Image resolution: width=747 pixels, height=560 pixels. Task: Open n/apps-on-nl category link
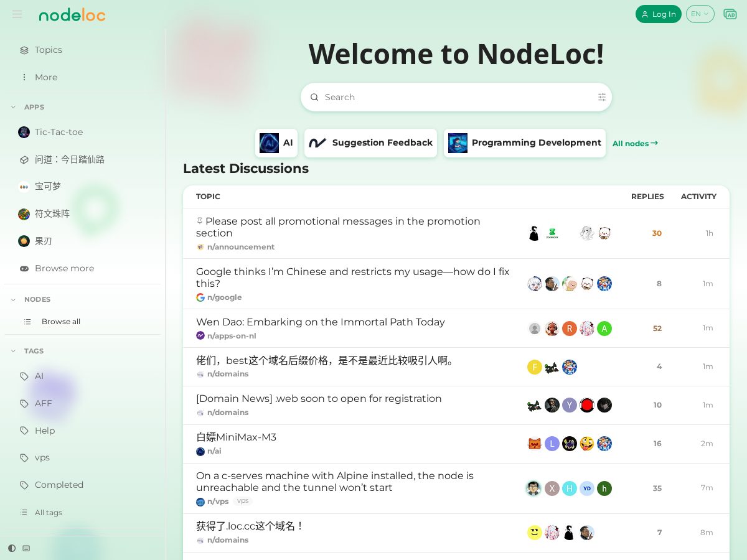(x=226, y=336)
